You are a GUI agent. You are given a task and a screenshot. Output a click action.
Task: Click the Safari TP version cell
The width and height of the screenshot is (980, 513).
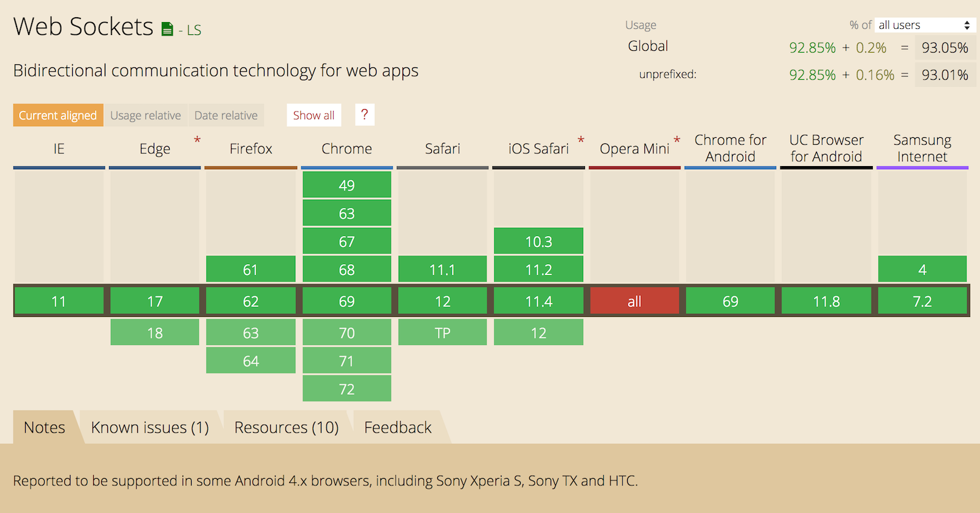tap(442, 333)
